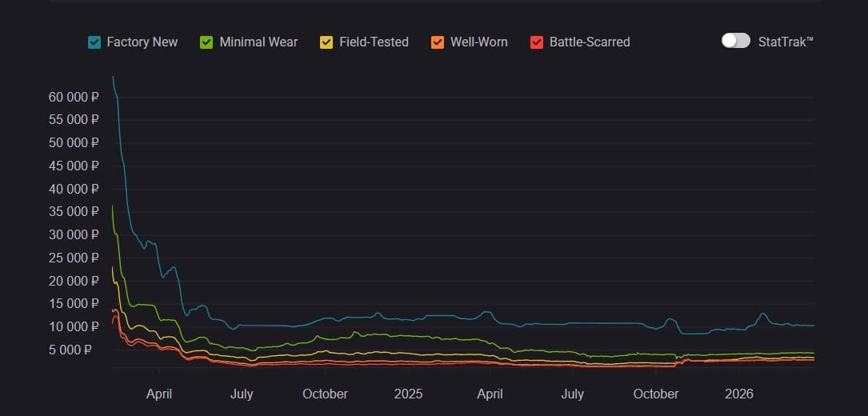
Task: Click the "Battle-Scarred" legend text
Action: coord(590,42)
